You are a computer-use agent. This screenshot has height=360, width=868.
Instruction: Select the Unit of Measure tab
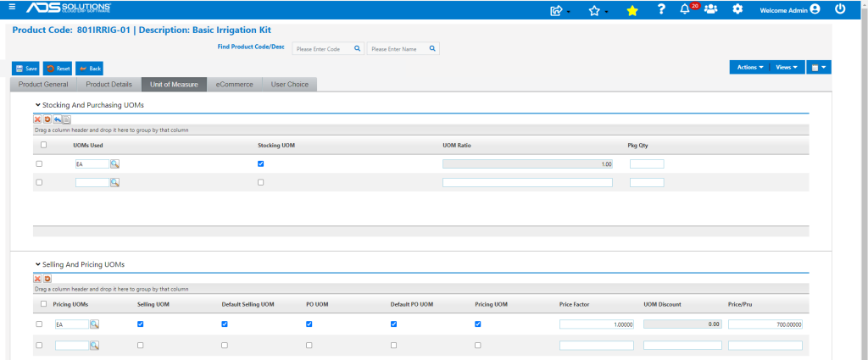click(x=174, y=85)
